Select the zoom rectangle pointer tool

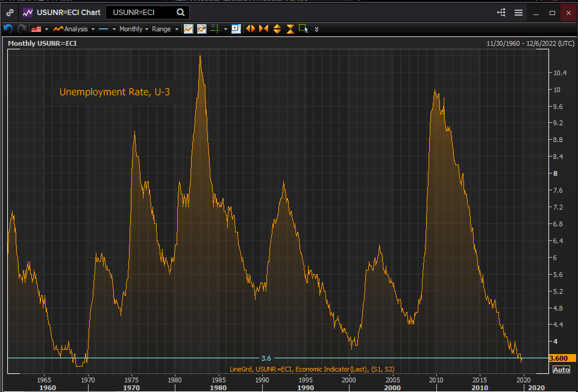point(303,29)
